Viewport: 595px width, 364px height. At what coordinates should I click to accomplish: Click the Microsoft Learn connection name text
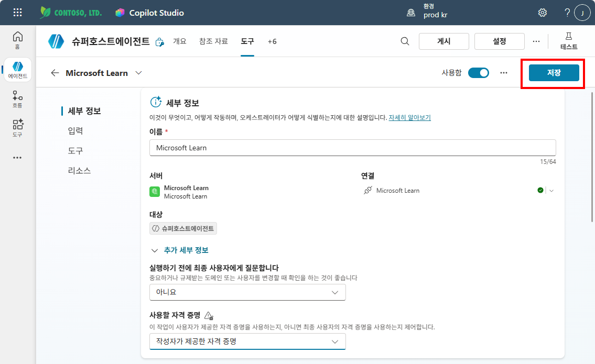coord(398,191)
